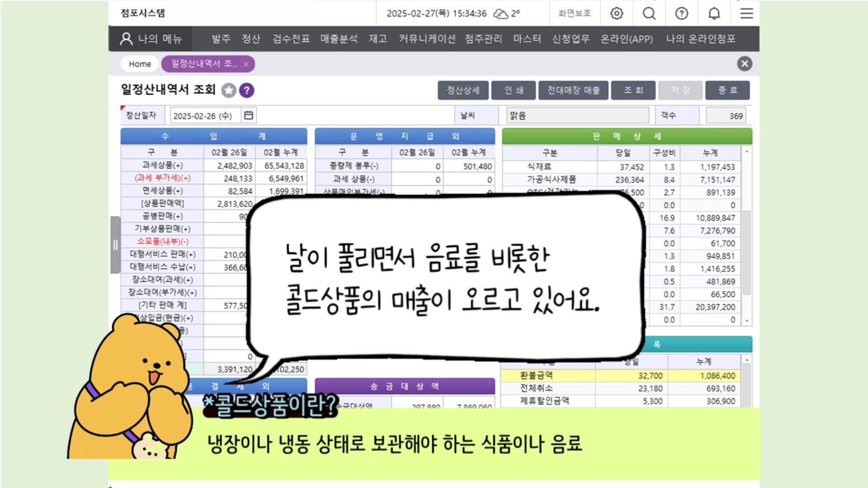
Task: Click the 날씨 input field
Action: tap(577, 116)
